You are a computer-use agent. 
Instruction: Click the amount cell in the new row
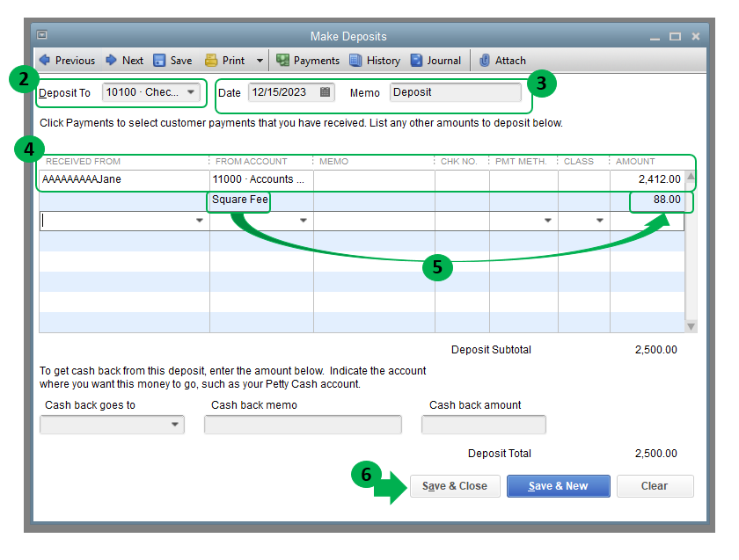click(648, 221)
